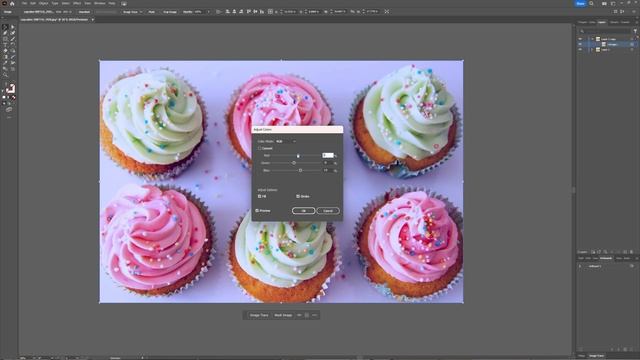640x360 pixels.
Task: Click the Blue percentage input field
Action: tap(328, 170)
